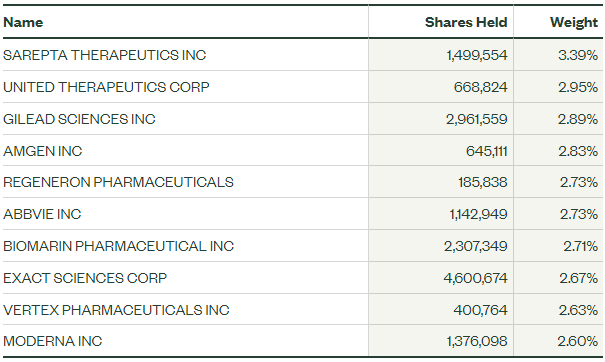Click Regeneron Pharmaceuticals name

click(118, 182)
